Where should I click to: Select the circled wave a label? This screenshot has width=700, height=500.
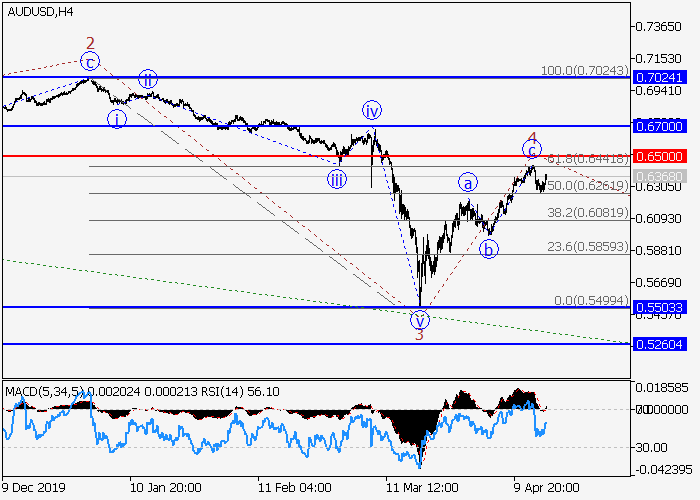[467, 182]
